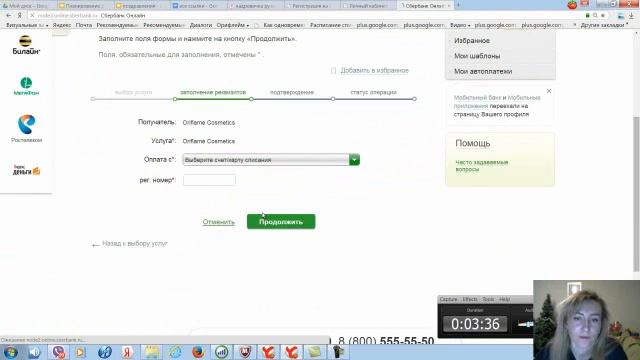
Task: Open the yellow sticky notes taskbar icon
Action: [315, 352]
